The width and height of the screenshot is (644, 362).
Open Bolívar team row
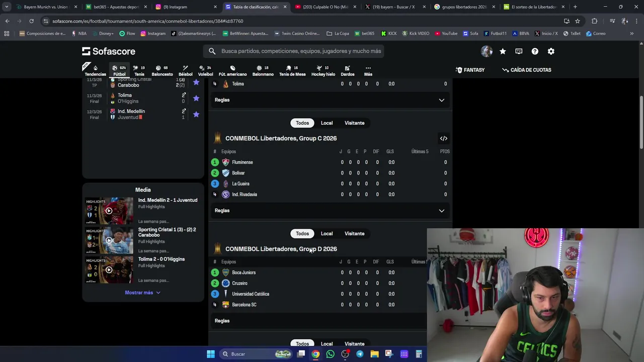331,173
